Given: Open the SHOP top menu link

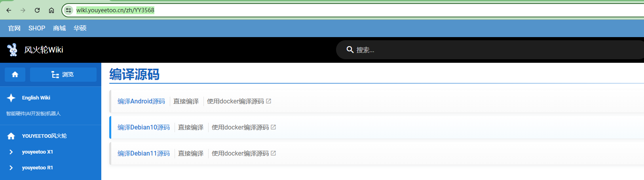Looking at the screenshot, I should [x=37, y=28].
